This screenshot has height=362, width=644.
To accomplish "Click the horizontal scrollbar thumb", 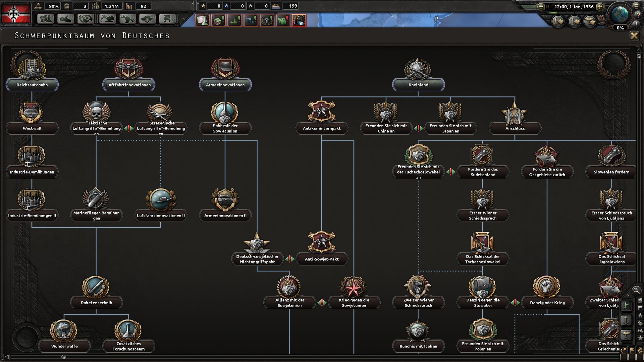I will click(63, 357).
